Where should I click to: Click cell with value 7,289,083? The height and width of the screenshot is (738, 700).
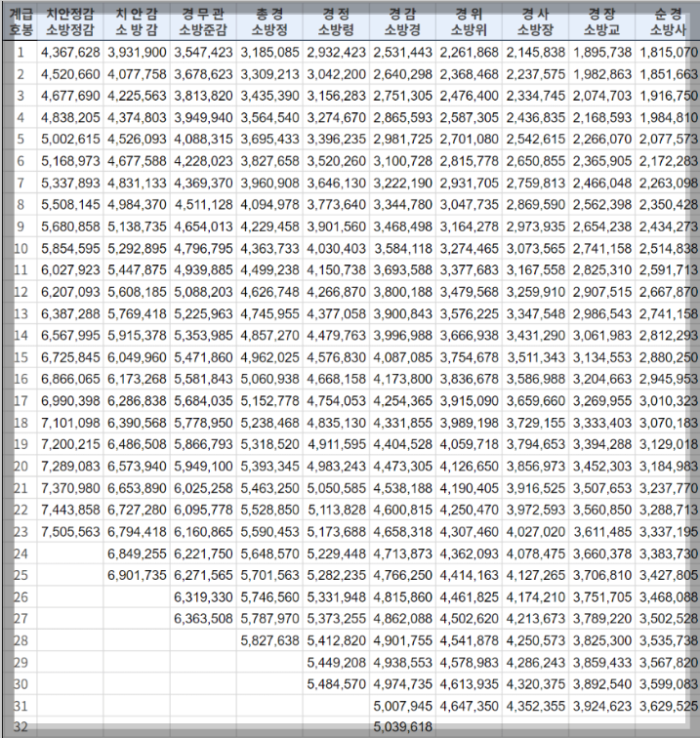70,467
